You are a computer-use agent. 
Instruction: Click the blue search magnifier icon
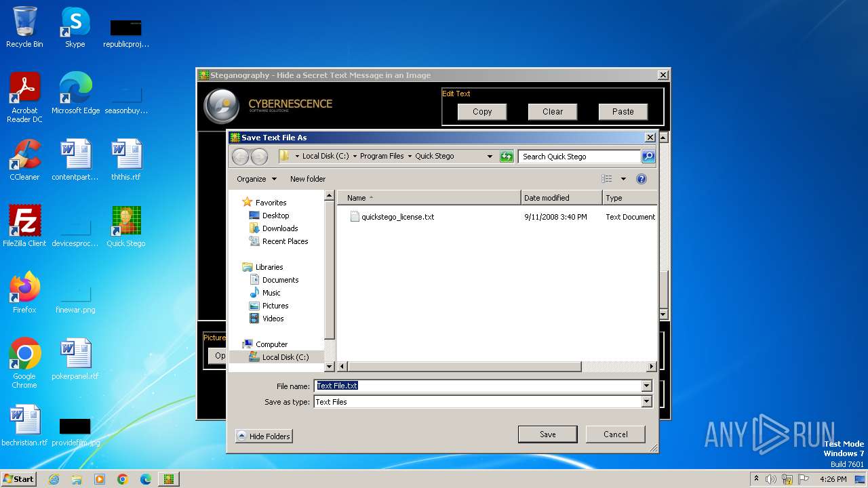[x=648, y=157]
